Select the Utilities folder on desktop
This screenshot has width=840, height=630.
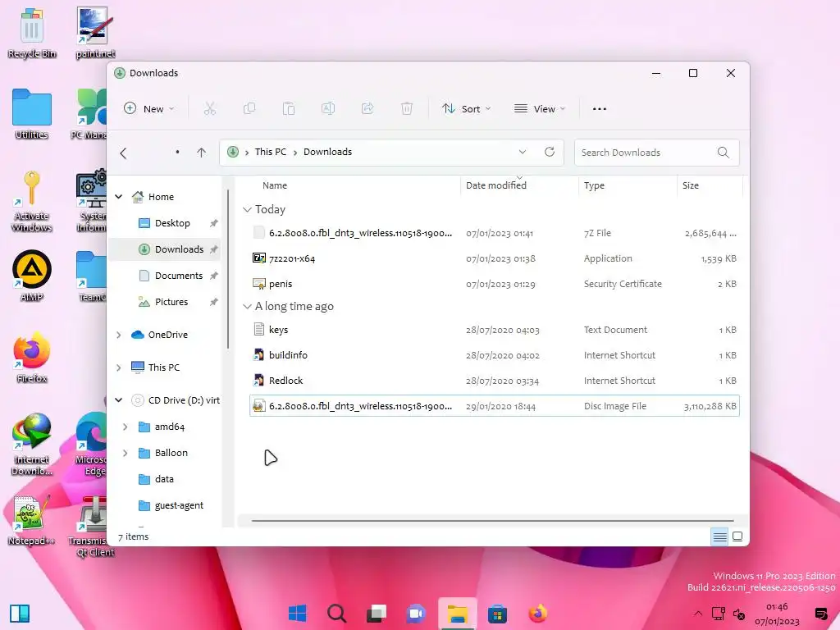pos(32,113)
